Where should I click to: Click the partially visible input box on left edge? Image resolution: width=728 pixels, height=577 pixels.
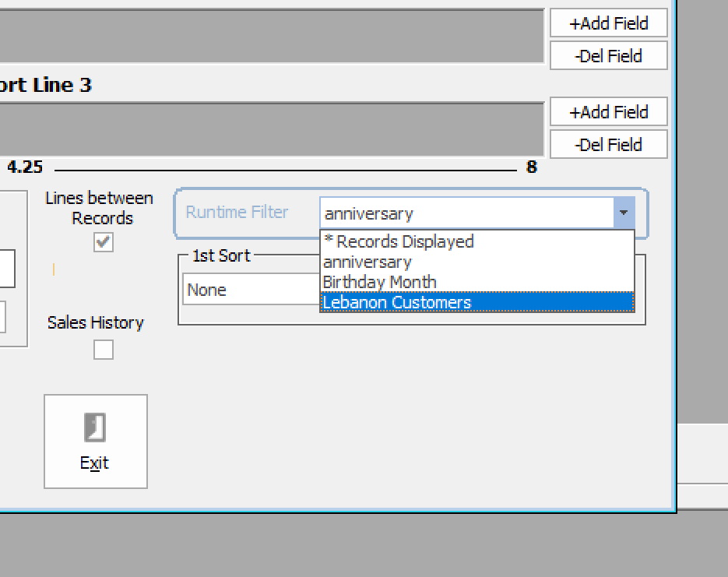point(7,269)
